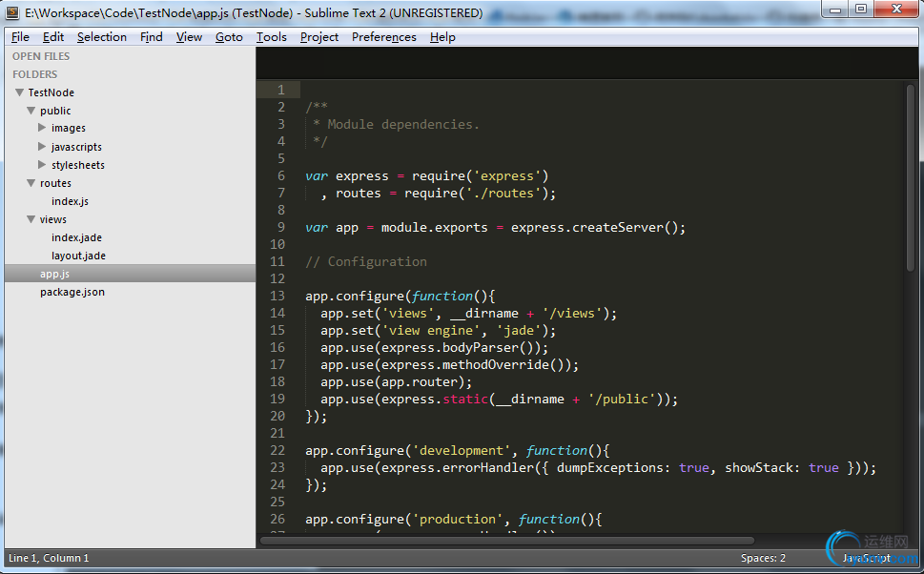Open the Selection menu
The height and width of the screenshot is (574, 924).
(x=102, y=37)
